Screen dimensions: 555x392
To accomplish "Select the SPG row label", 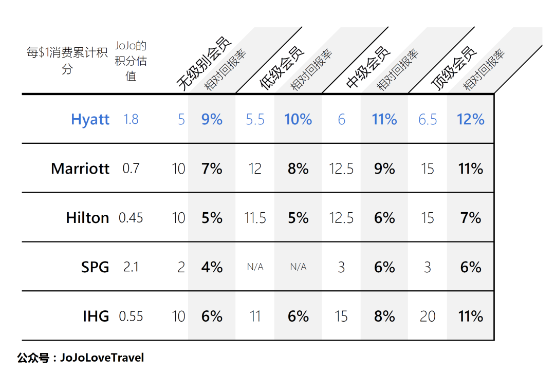I will click(x=95, y=267).
